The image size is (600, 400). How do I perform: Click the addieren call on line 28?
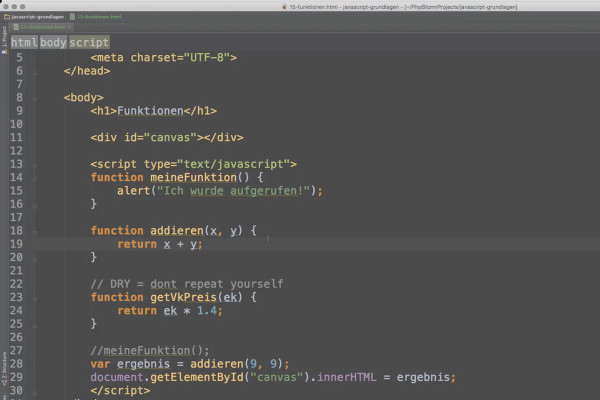pos(217,364)
